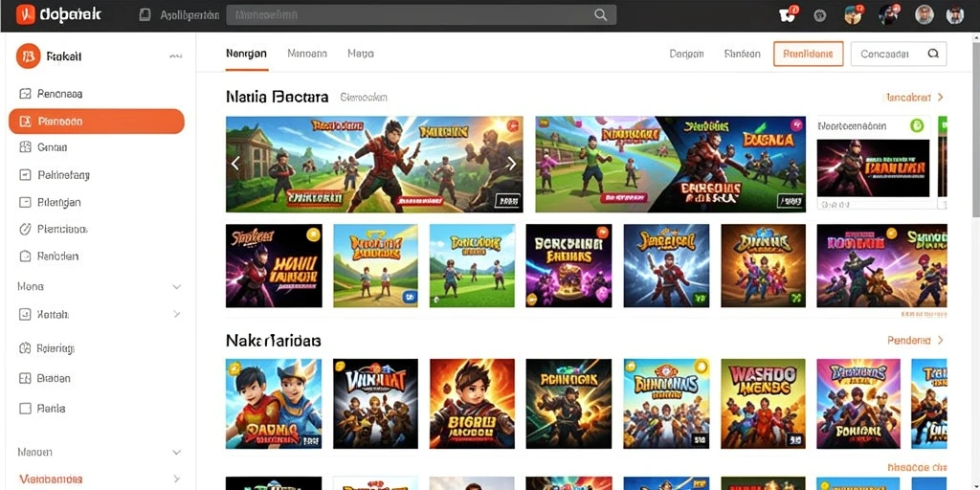Open the Pendena link

point(909,341)
